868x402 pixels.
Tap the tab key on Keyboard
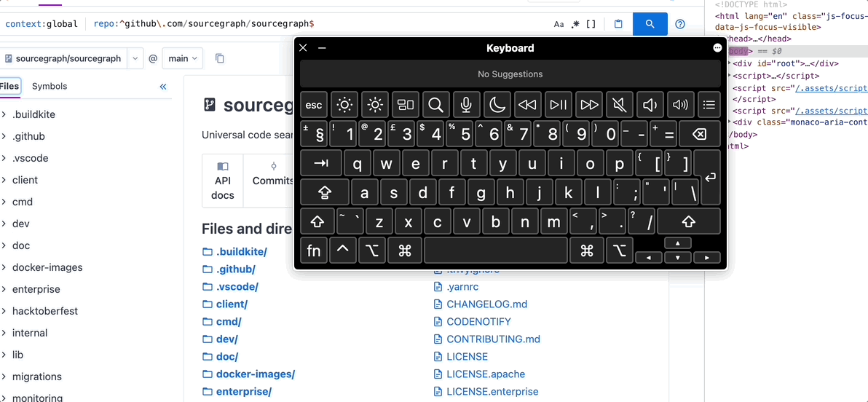321,163
